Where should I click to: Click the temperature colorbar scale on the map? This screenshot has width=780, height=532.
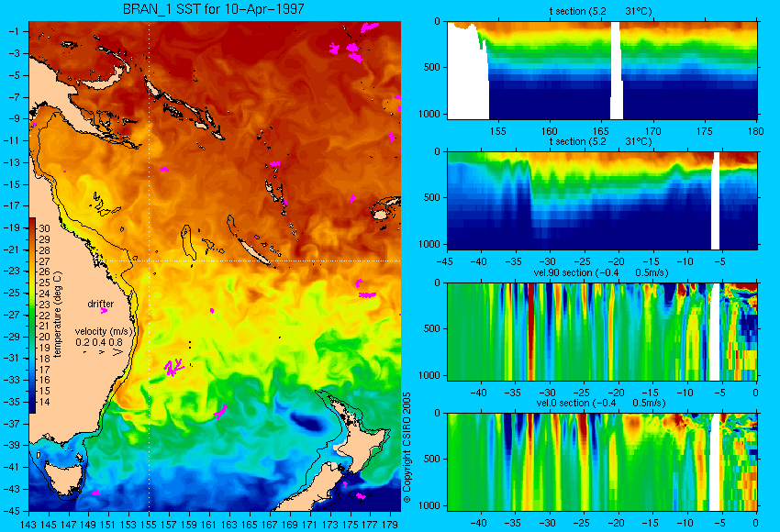(32, 316)
